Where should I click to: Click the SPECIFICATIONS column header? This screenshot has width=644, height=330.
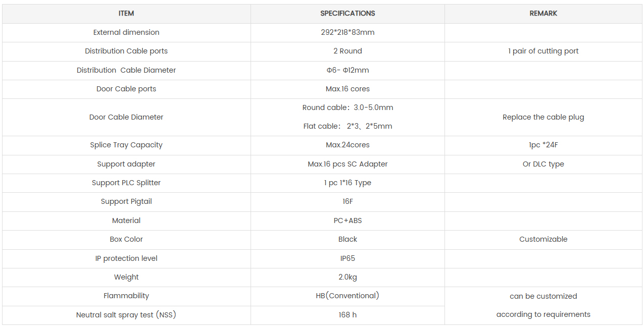348,14
